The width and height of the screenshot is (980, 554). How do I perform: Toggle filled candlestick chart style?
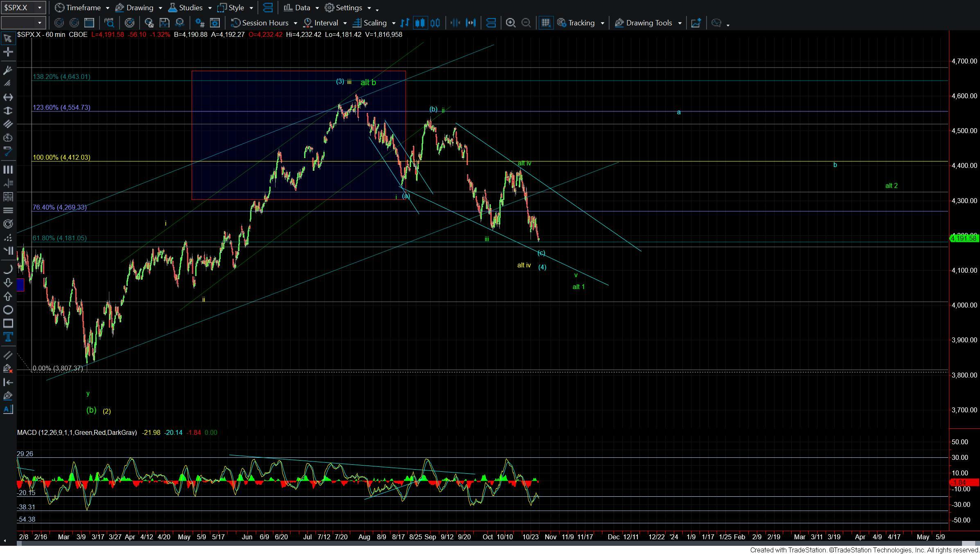click(x=420, y=23)
